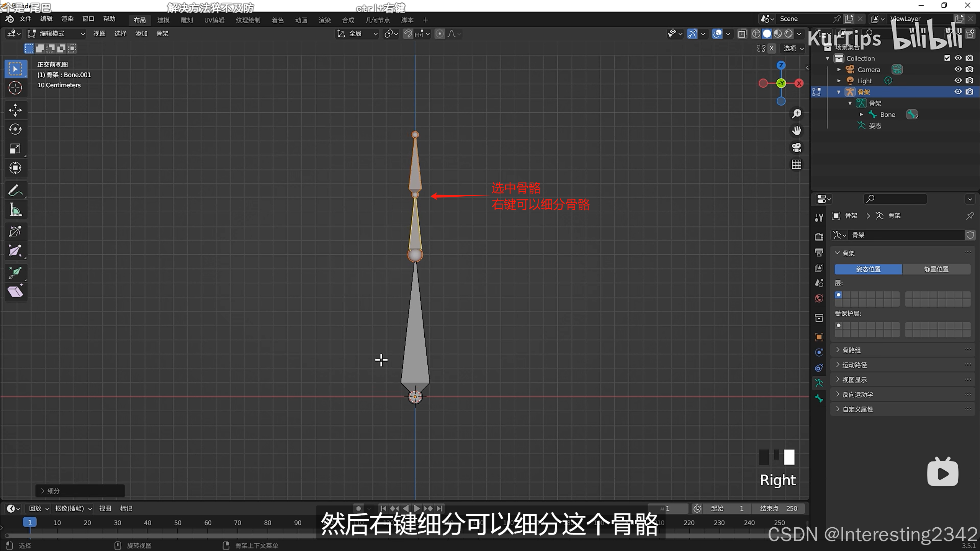Select the Rotate tool
This screenshot has height=551, width=980.
[15, 129]
